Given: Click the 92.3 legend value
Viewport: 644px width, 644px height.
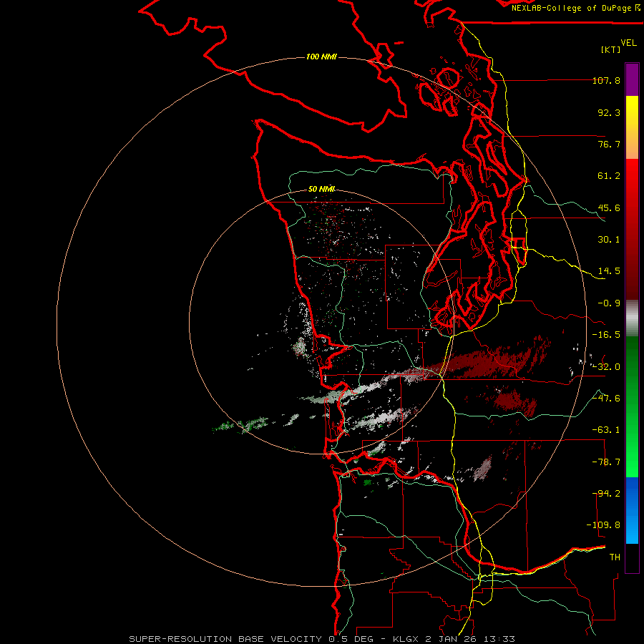Looking at the screenshot, I should [x=609, y=112].
